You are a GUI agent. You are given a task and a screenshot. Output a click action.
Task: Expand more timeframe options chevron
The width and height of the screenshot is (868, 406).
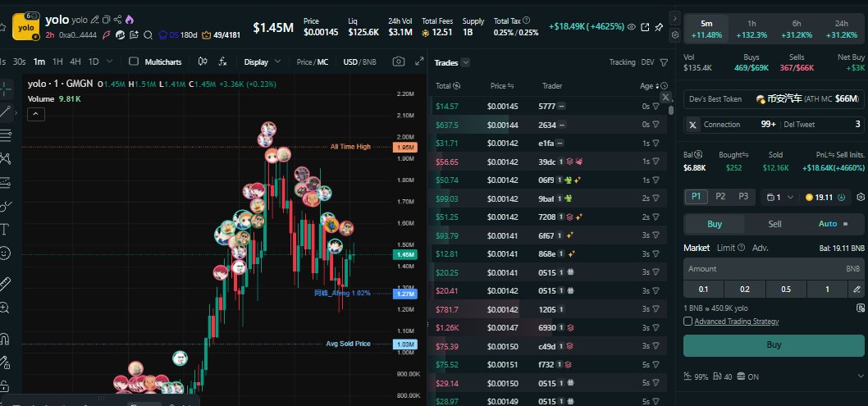pos(109,62)
